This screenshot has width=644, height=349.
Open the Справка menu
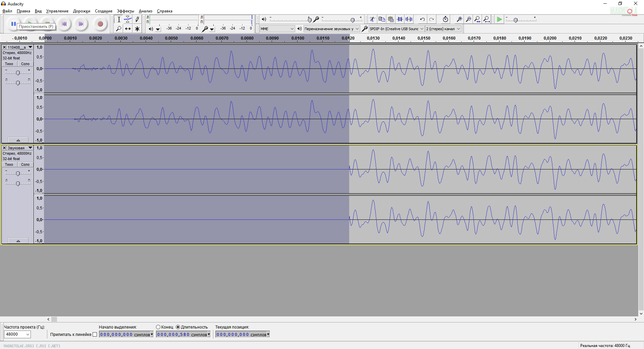coord(165,11)
